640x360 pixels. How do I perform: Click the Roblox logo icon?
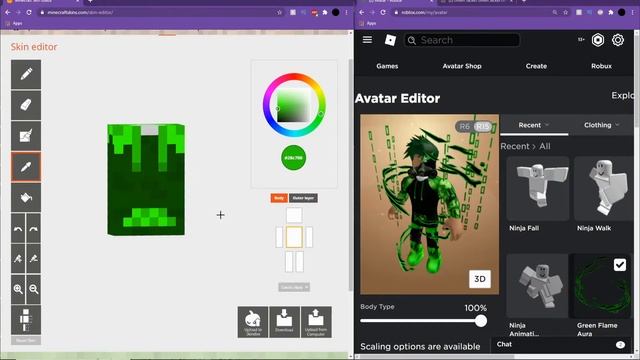pos(390,40)
